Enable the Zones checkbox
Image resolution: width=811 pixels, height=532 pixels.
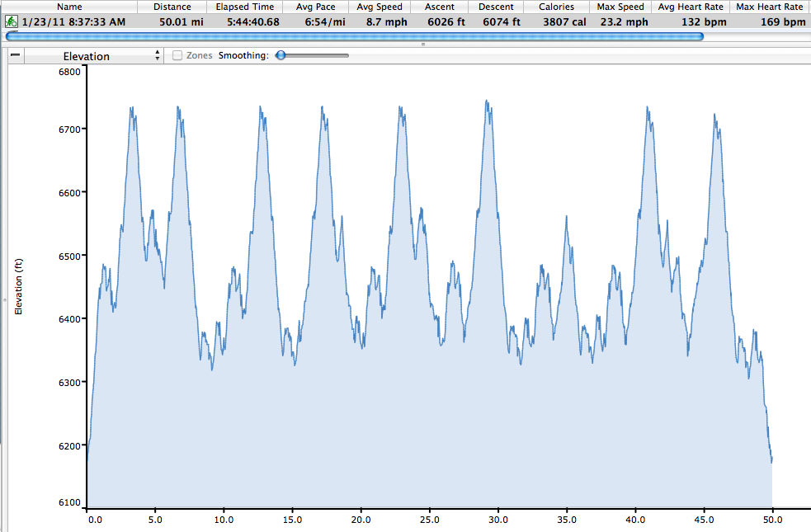click(x=177, y=56)
